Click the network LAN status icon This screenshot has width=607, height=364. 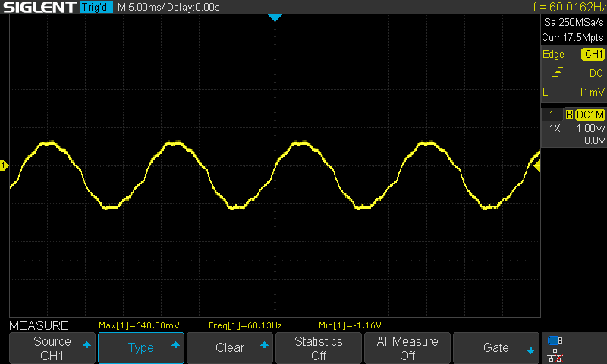555,353
